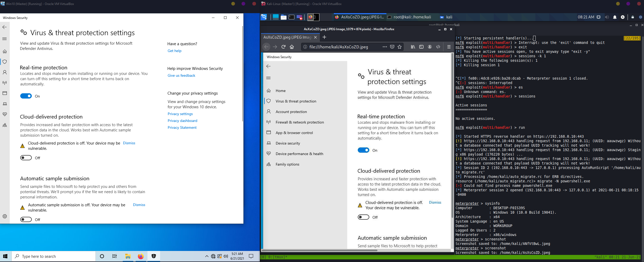The image size is (644, 262).
Task: Open Cortana circle on Windows taskbar
Action: tap(102, 256)
